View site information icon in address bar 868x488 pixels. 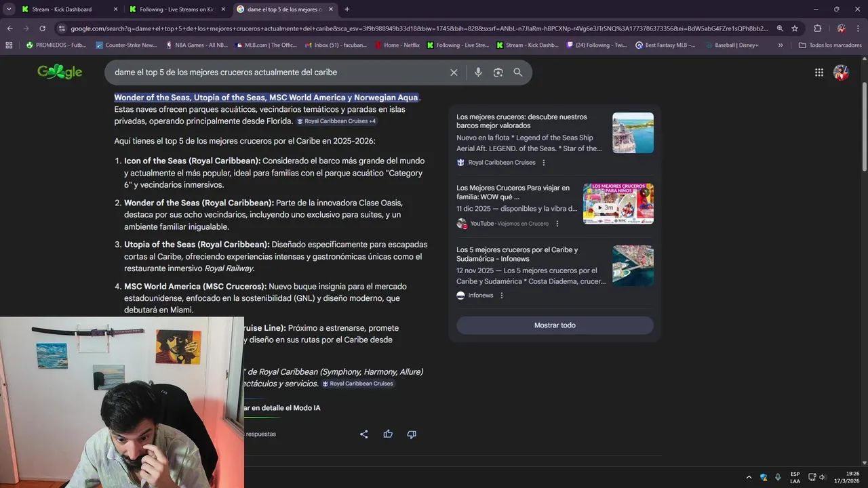[62, 28]
